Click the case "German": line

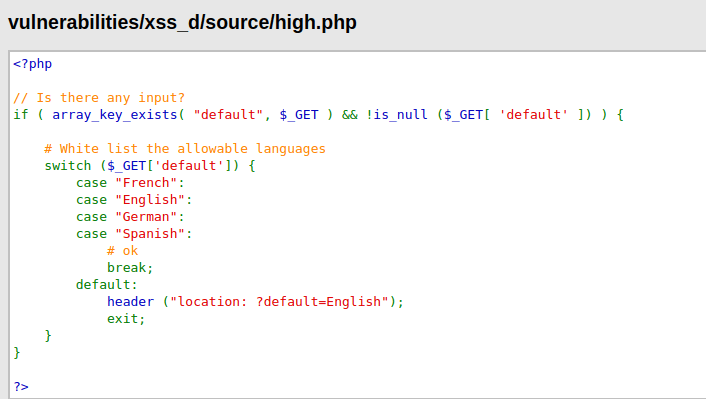(130, 217)
